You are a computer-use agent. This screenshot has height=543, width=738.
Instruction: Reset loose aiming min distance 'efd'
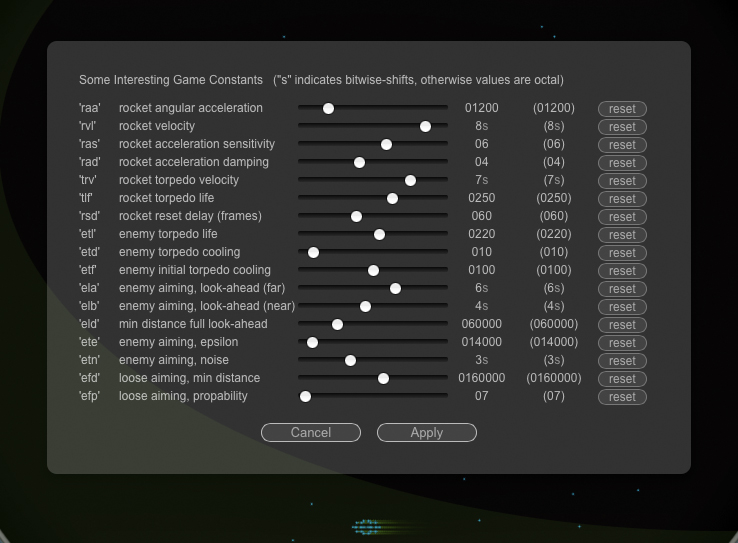pyautogui.click(x=622, y=379)
